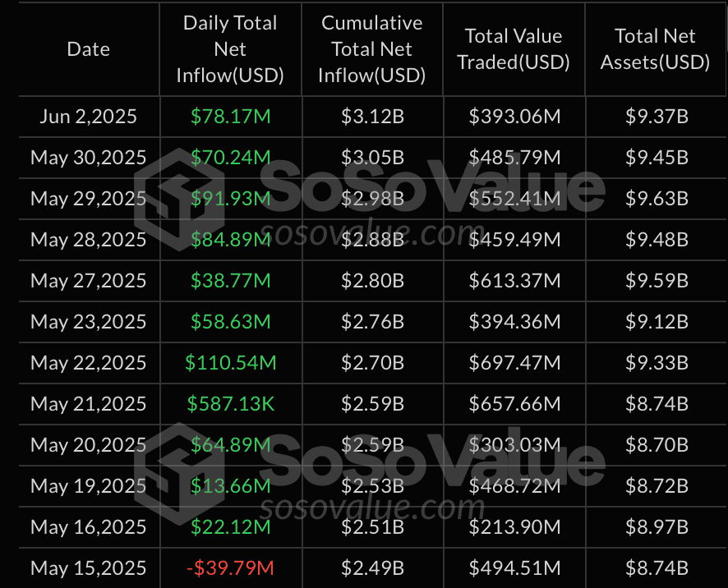
Task: Click the upper SoSoValue cube logo watermark
Action: [x=179, y=200]
